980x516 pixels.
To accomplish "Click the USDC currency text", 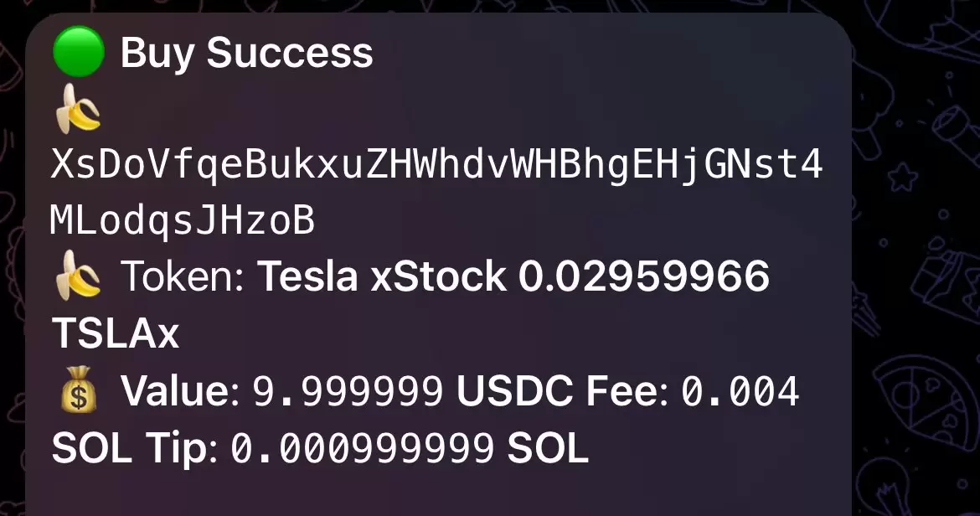I will click(515, 391).
